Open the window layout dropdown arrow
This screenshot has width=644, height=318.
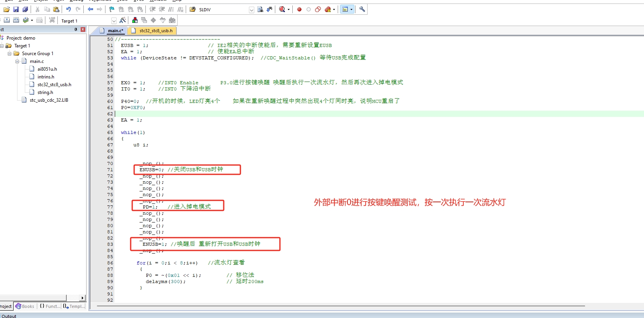tap(351, 9)
